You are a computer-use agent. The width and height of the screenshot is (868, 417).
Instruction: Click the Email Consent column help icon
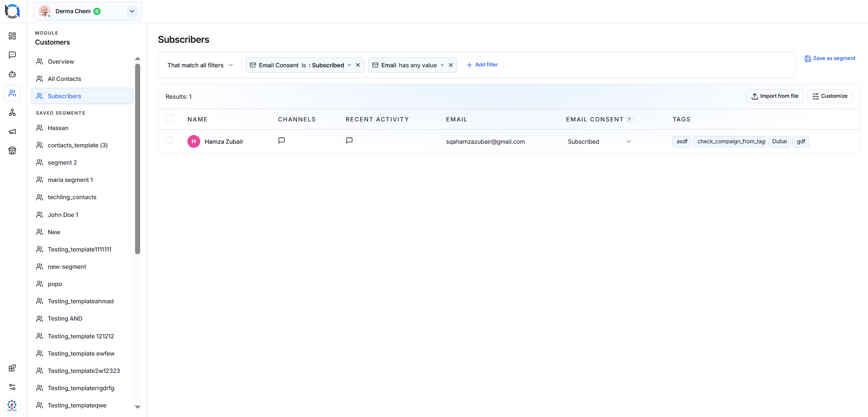pos(630,119)
